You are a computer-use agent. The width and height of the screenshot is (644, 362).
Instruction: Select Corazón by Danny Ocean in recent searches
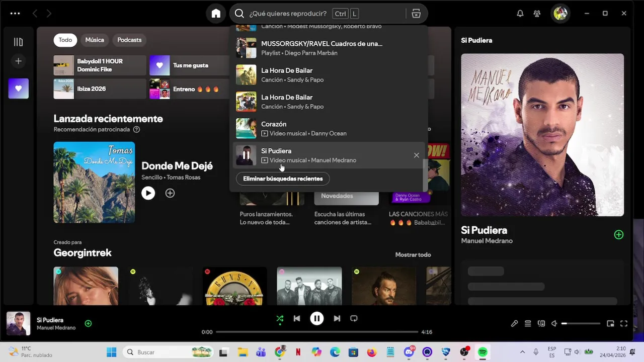click(329, 128)
